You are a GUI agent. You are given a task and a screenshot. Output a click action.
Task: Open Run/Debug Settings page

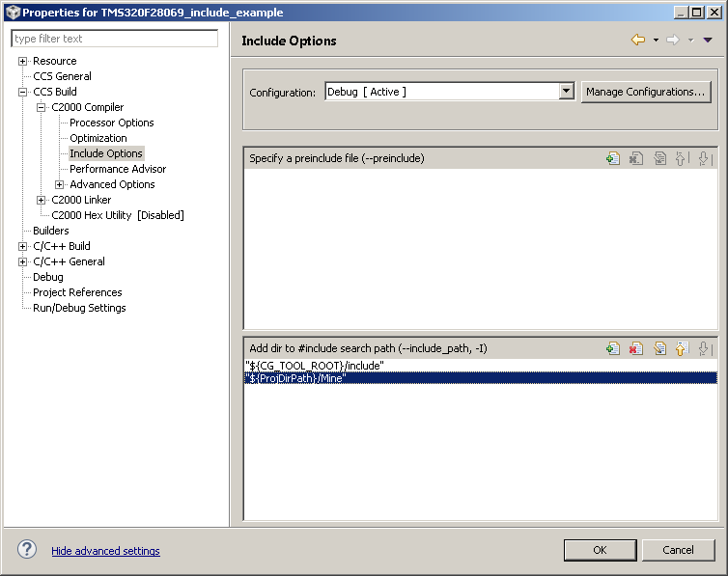coord(79,308)
